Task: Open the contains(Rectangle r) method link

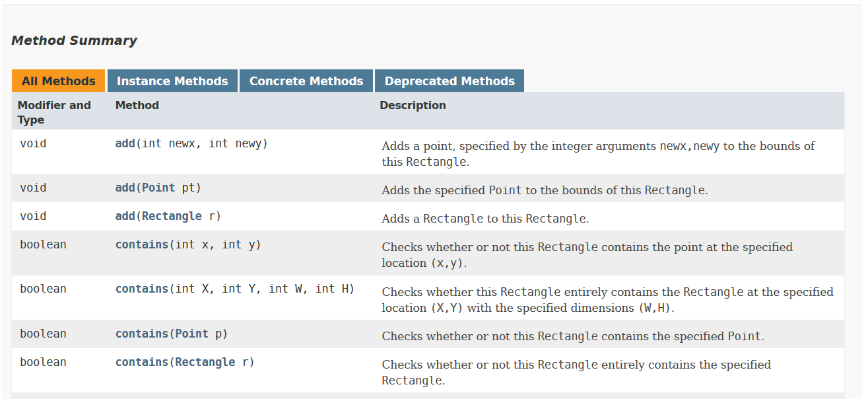Action: click(142, 362)
